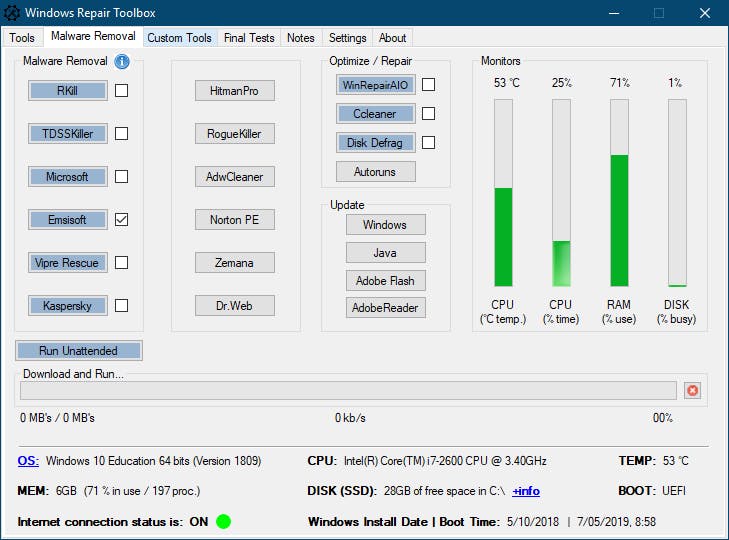Click the red cancel download icon
This screenshot has height=540, width=729.
click(692, 391)
